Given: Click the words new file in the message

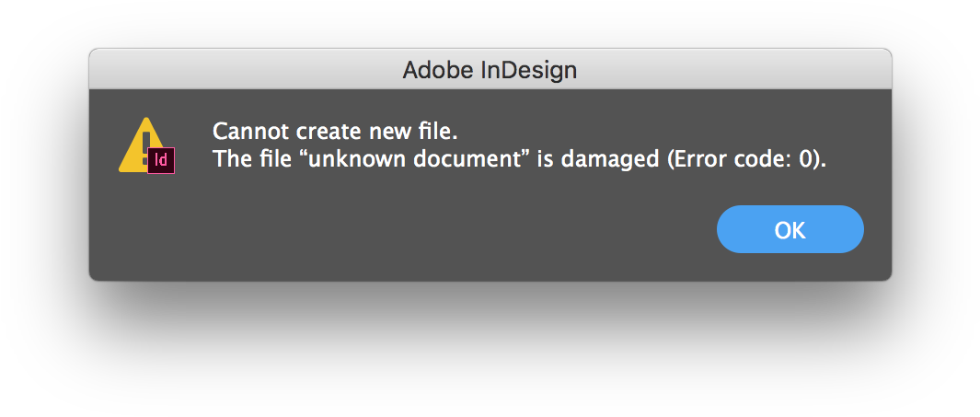Looking at the screenshot, I should 420,131.
